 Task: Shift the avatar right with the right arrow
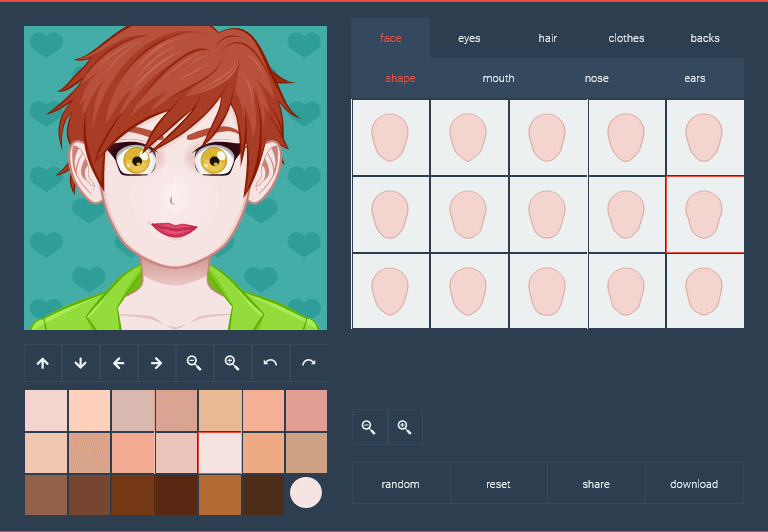point(157,363)
